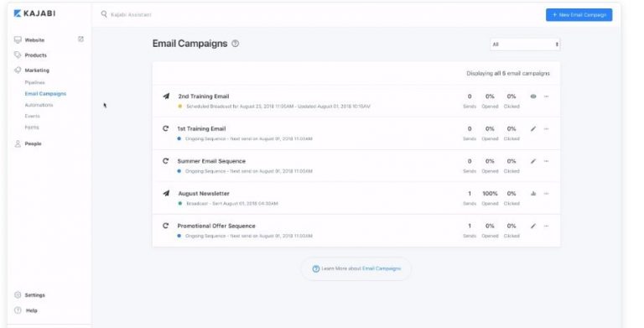Image resolution: width=644 pixels, height=328 pixels.
Task: Click broadcast plane icon for August Newsletter
Action: pos(166,193)
